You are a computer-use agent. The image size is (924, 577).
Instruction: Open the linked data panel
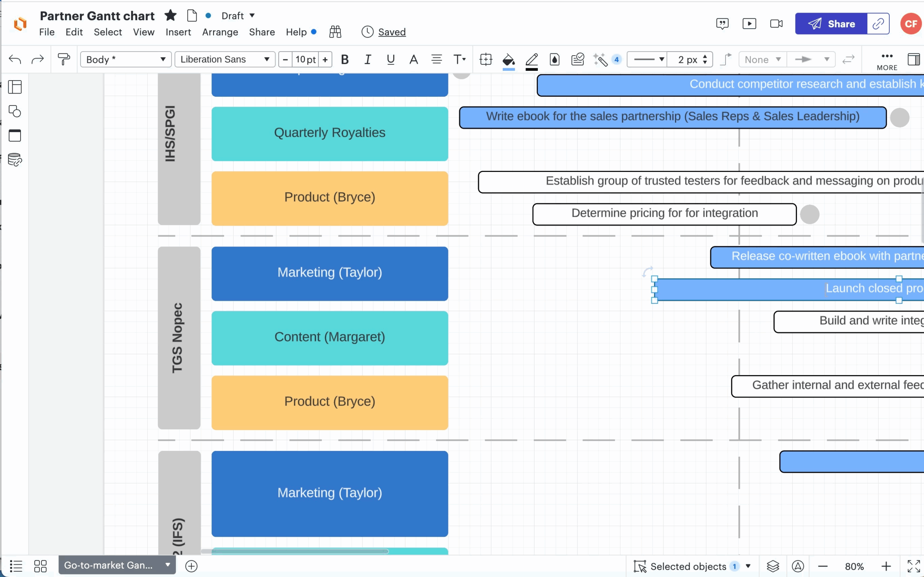[x=14, y=160]
